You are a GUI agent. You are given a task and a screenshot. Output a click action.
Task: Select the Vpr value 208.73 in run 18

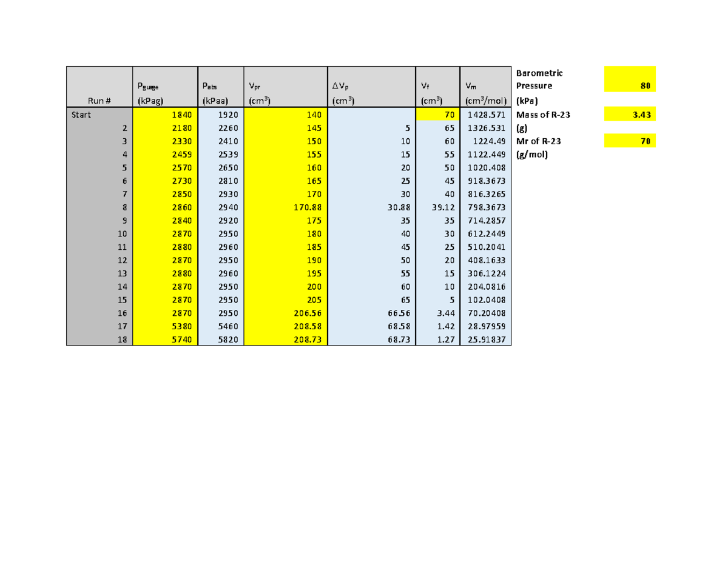pos(285,339)
